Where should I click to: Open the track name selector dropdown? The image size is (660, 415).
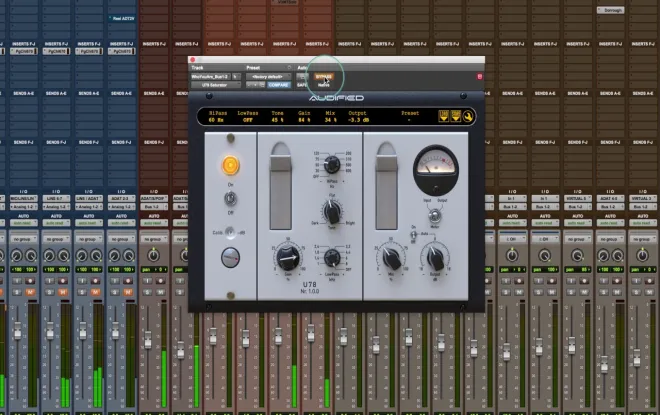pos(211,77)
